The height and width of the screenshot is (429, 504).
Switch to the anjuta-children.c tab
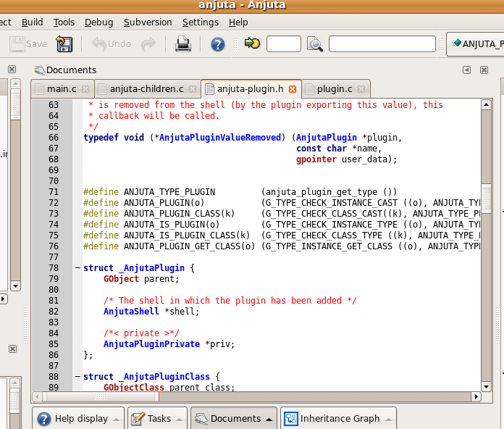pos(146,89)
